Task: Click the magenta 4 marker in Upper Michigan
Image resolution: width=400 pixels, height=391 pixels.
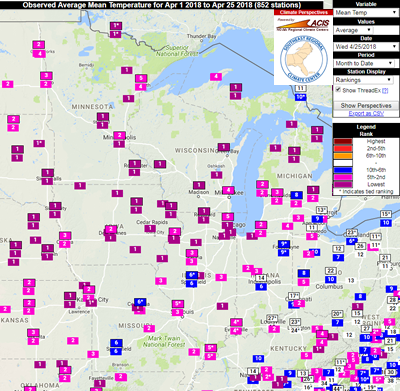Action: click(216, 77)
